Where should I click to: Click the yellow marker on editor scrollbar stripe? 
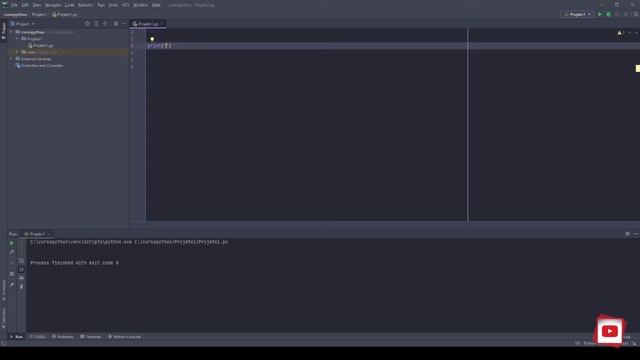pyautogui.click(x=638, y=69)
